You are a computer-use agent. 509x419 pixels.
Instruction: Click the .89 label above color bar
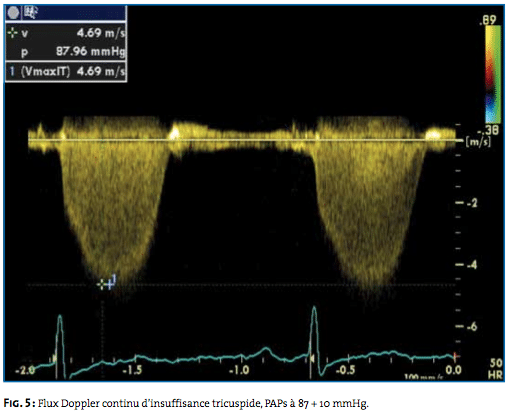487,20
